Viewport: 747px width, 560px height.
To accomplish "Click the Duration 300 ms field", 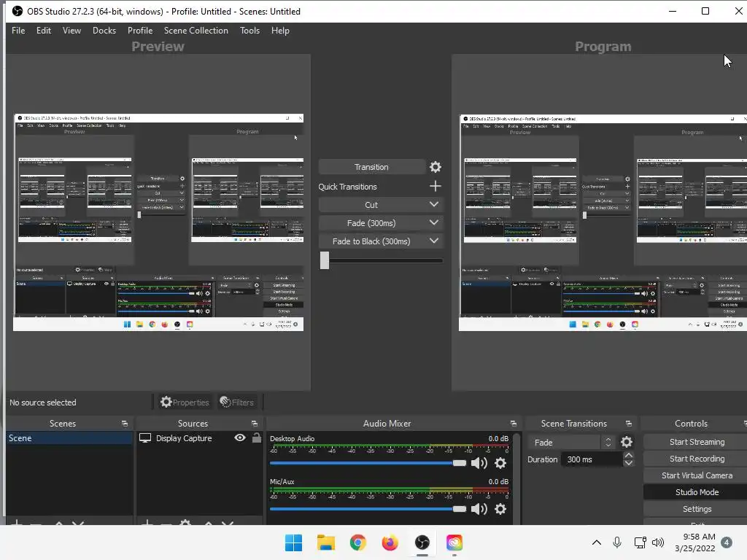I will 592,459.
